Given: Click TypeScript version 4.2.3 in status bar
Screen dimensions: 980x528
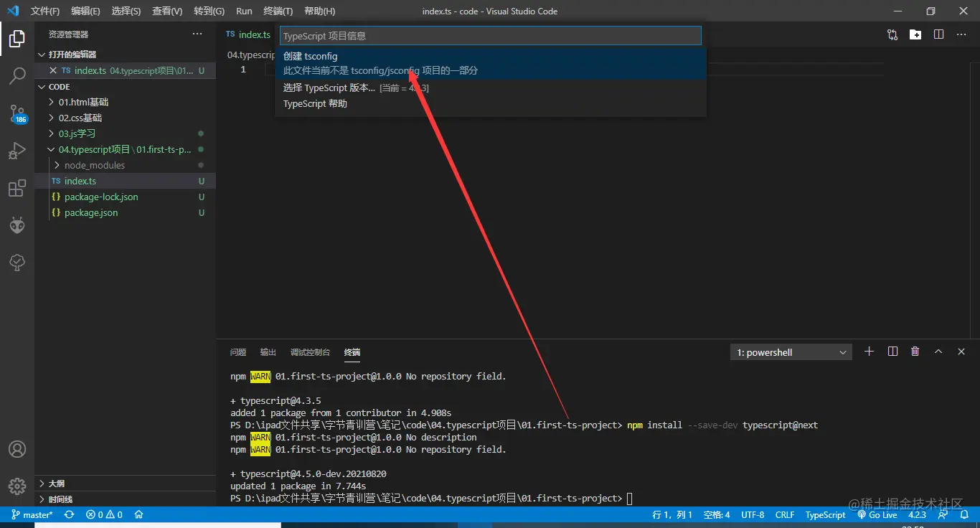Looking at the screenshot, I should [x=917, y=514].
